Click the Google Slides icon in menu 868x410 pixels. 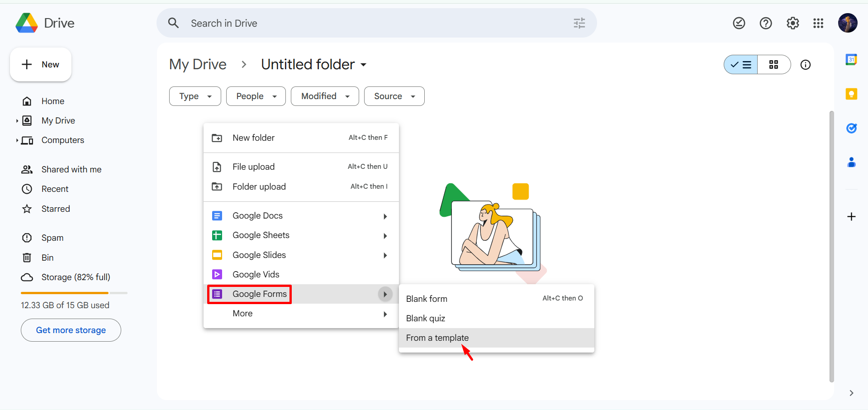point(217,255)
